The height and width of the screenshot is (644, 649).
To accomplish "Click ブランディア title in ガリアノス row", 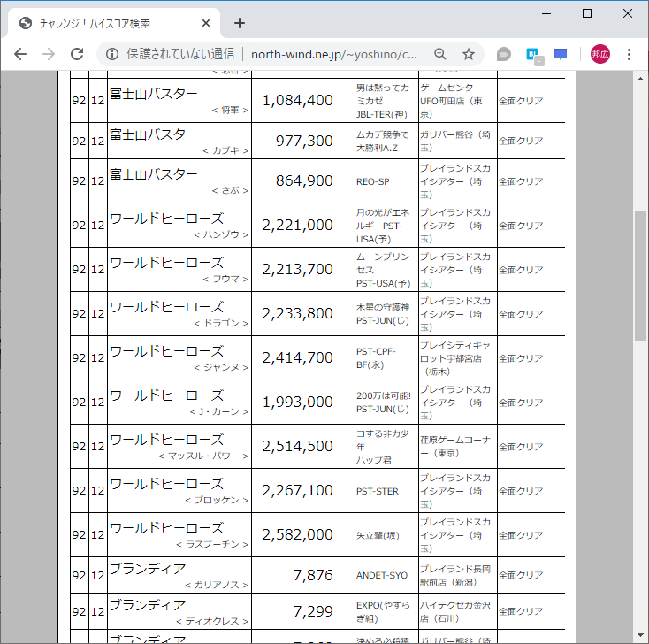I will coord(148,569).
